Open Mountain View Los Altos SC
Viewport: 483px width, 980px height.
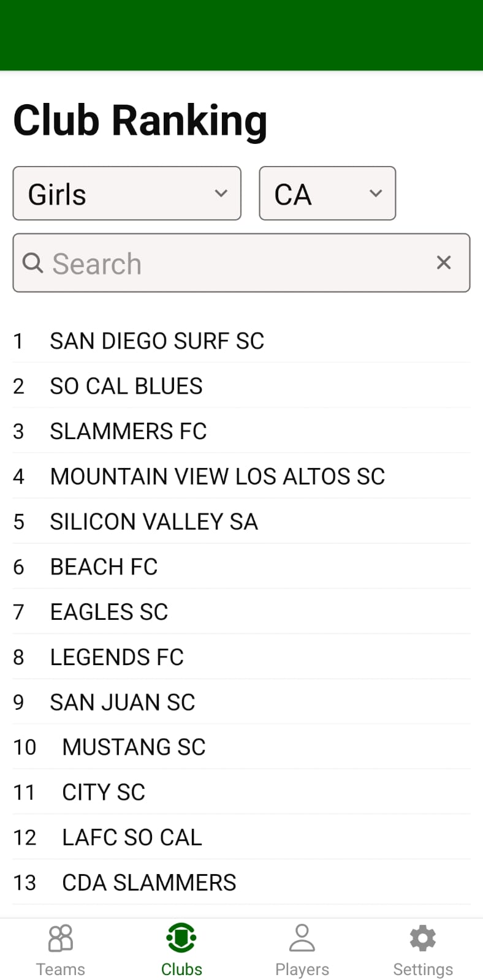pyautogui.click(x=218, y=477)
